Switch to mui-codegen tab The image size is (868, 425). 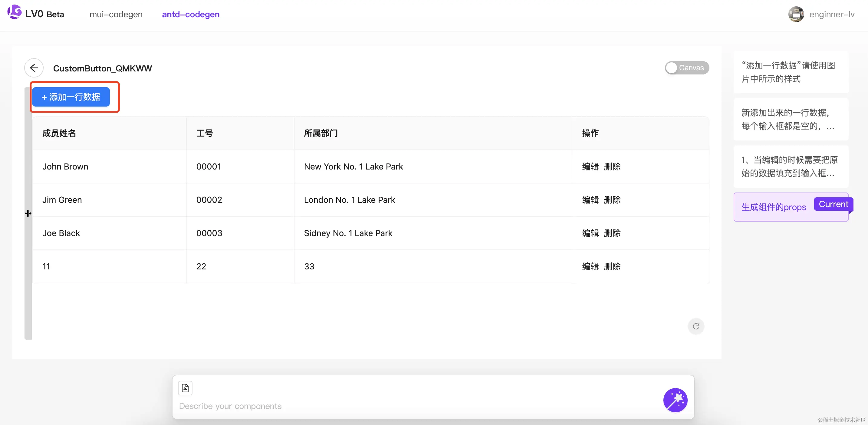(x=116, y=15)
